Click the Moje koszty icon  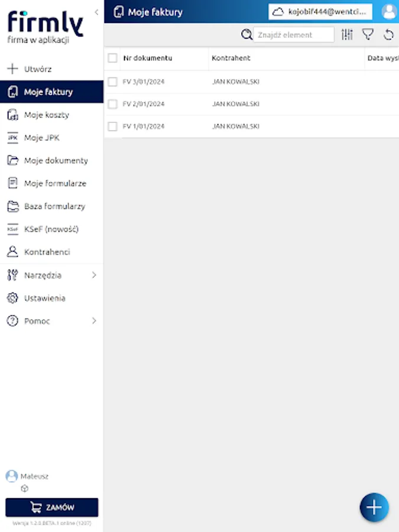click(x=12, y=115)
